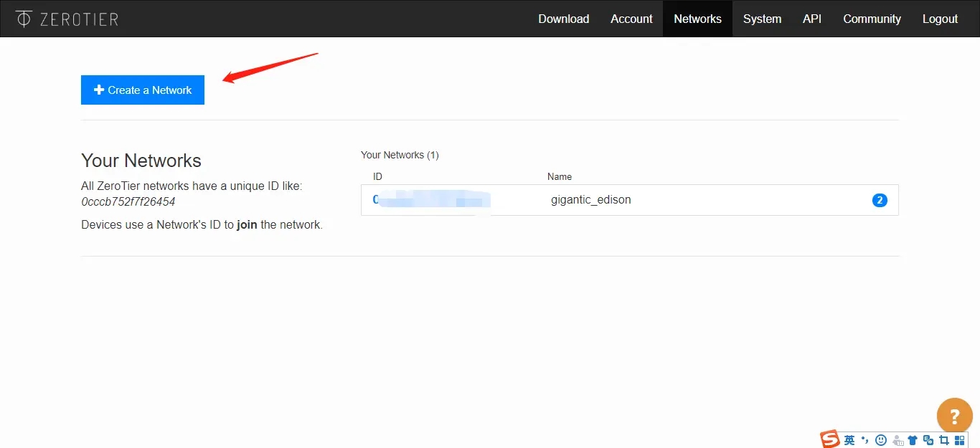Open the emoji smiley in IME bar
The width and height of the screenshot is (980, 448).
tap(881, 440)
